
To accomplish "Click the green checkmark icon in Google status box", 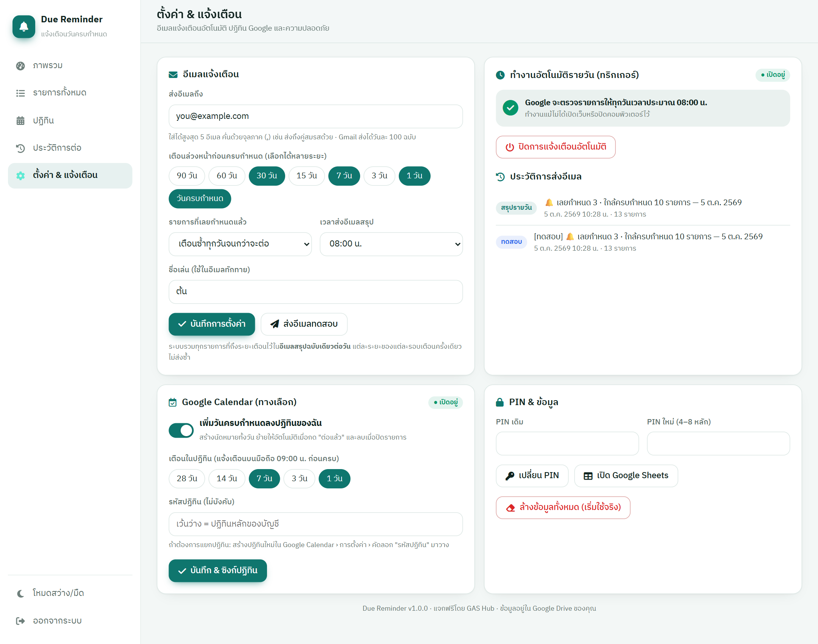I will coord(510,108).
